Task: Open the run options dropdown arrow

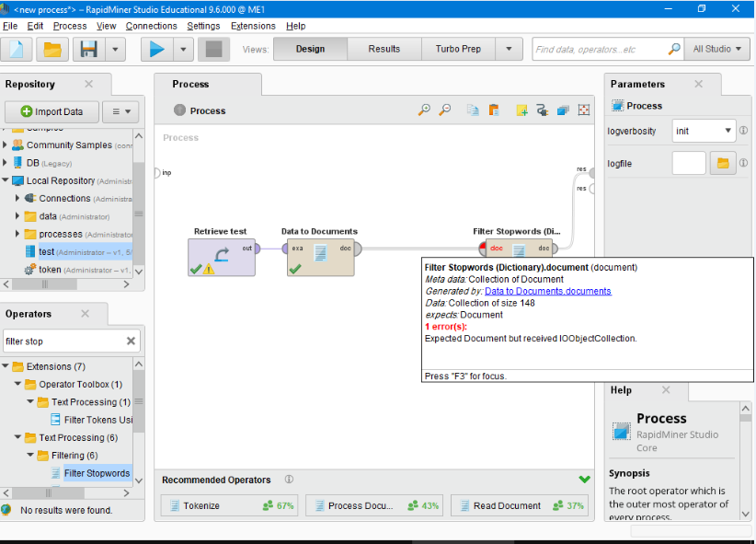Action: point(183,49)
